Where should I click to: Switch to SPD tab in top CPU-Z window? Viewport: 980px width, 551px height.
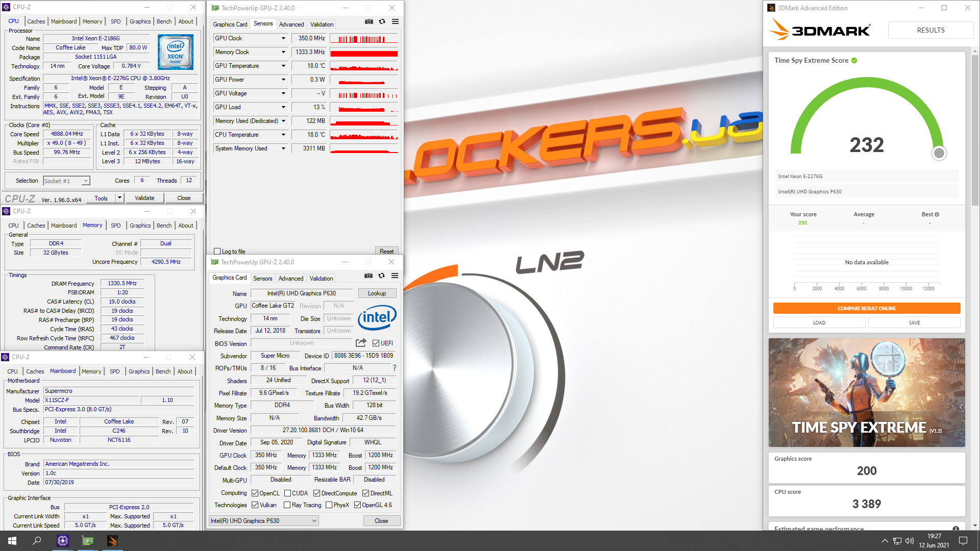(116, 21)
